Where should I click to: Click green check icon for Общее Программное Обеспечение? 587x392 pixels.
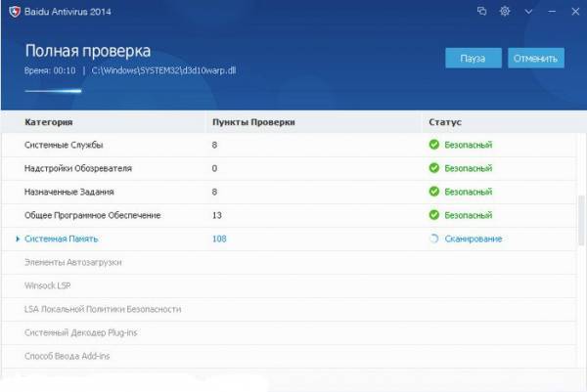tap(433, 215)
